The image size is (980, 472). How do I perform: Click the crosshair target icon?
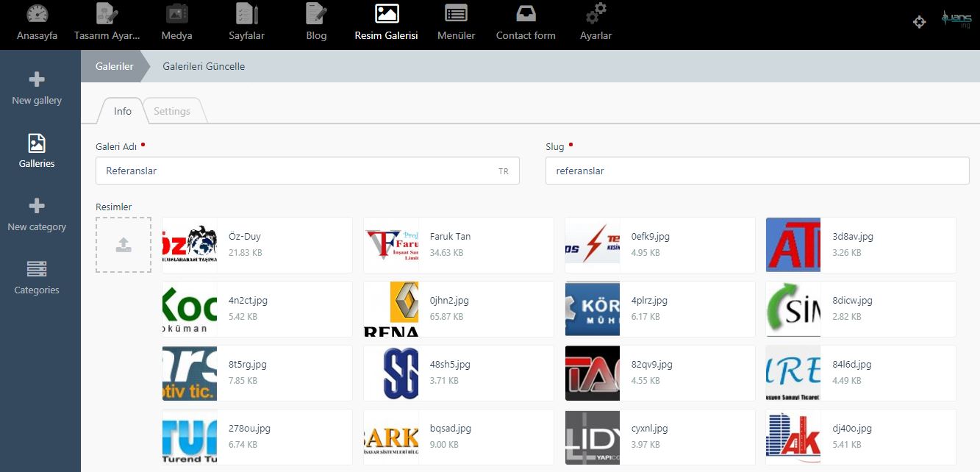pyautogui.click(x=919, y=22)
